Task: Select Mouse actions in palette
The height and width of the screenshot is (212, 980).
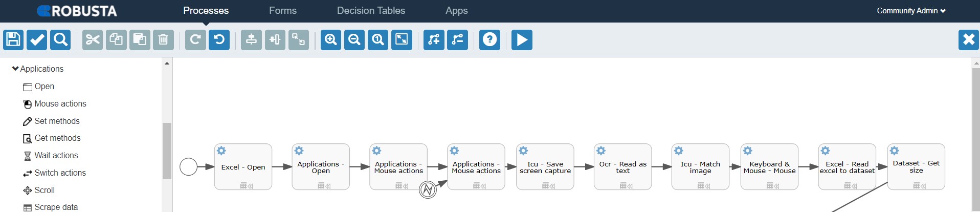Action: (x=60, y=104)
